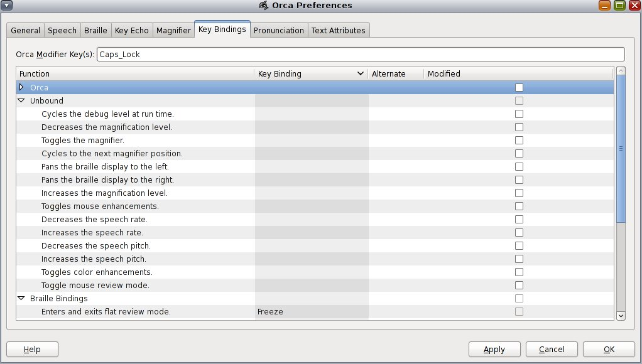Screen dimensions: 642x364
Task: Select row 'Toggles the magnifier.'
Action: click(315, 141)
